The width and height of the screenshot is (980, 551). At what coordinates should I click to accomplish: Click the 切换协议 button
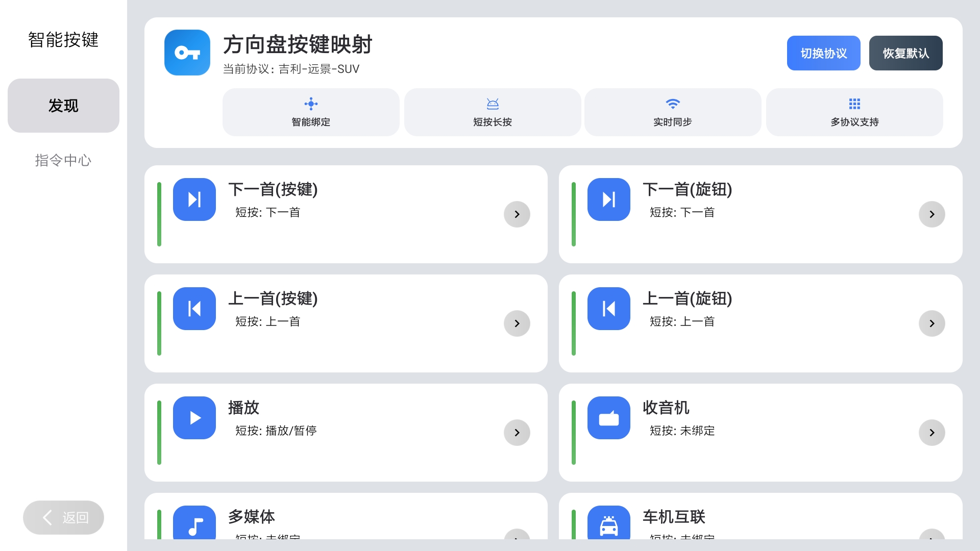pos(823,53)
